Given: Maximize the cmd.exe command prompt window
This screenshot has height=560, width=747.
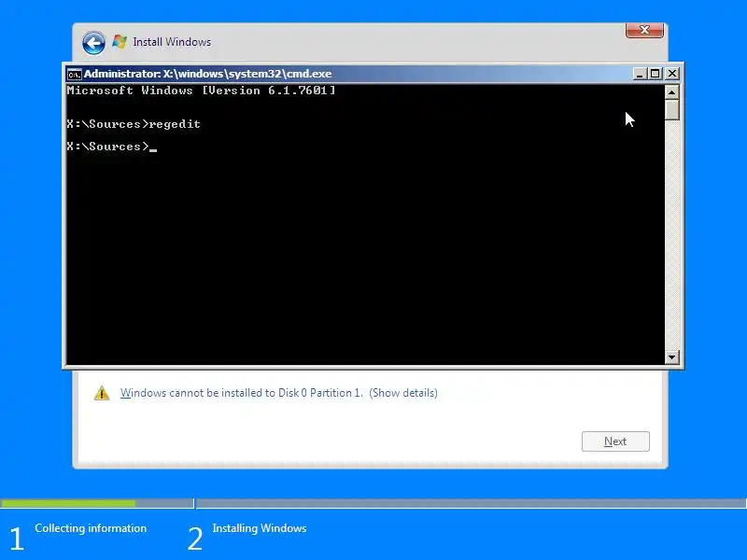Looking at the screenshot, I should pos(655,74).
